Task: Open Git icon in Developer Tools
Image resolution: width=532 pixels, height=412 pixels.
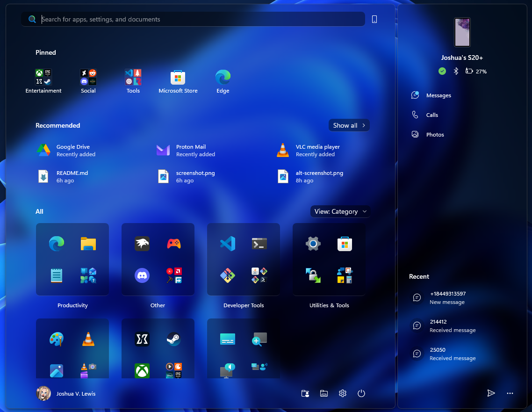Action: (x=227, y=275)
